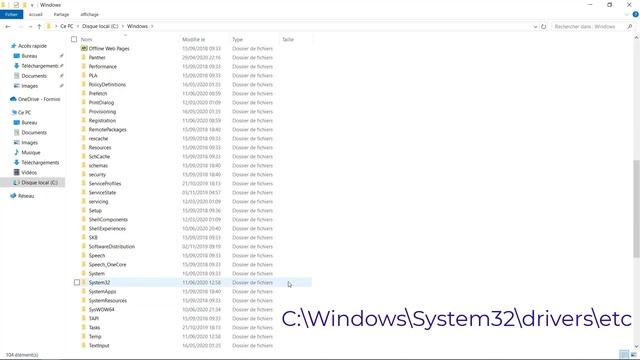Image resolution: width=640 pixels, height=360 pixels.
Task: Click the Prefetch folder icon
Action: (x=84, y=93)
